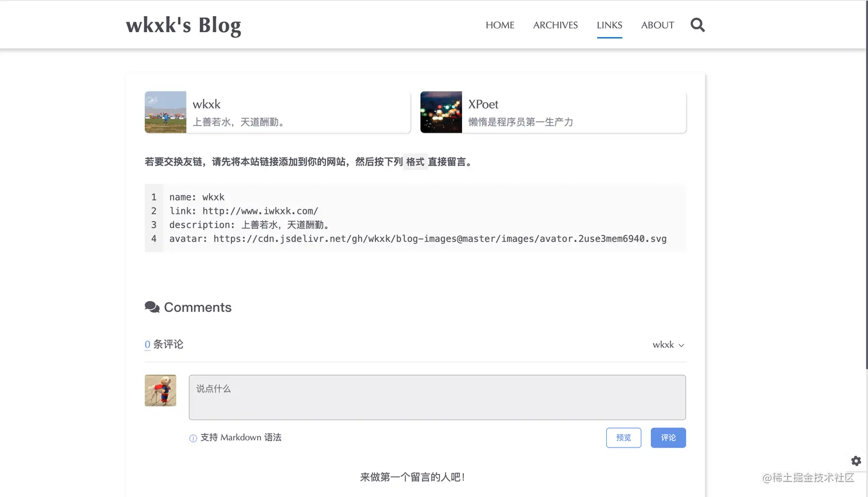Screen dimensions: 868x497
Task: Go to HOME menu item
Action: pos(500,25)
